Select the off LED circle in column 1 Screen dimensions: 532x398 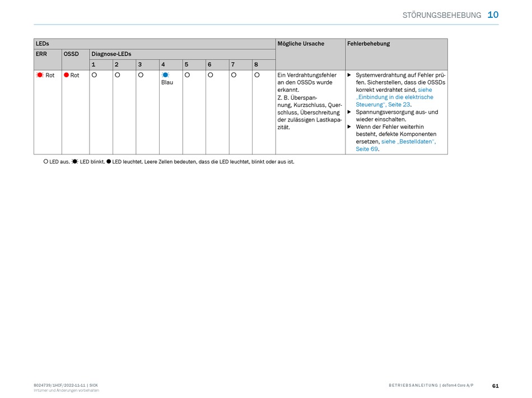tap(94, 74)
